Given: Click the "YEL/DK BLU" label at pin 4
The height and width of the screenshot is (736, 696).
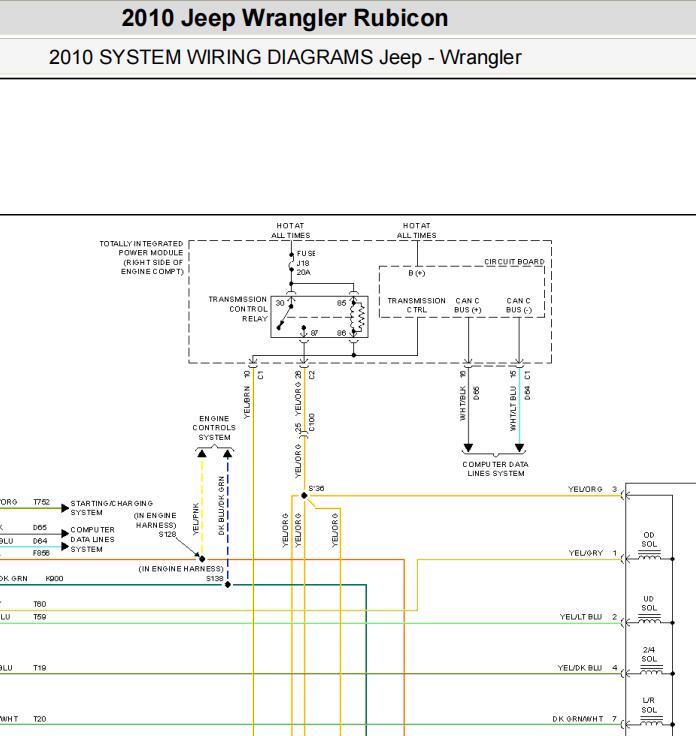Looking at the screenshot, I should pyautogui.click(x=580, y=667).
